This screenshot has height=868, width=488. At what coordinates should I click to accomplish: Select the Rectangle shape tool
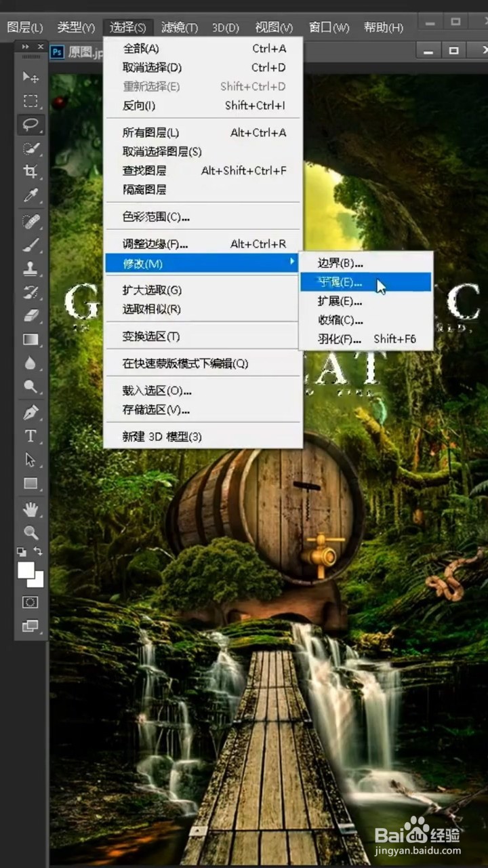(30, 484)
